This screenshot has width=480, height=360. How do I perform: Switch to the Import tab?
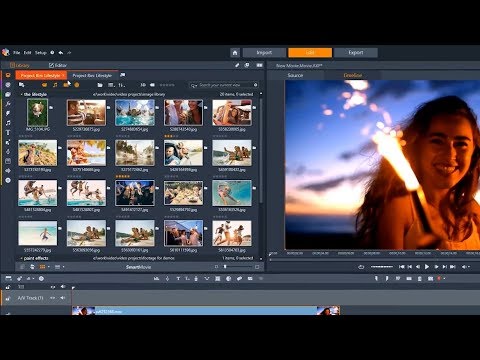coord(264,53)
